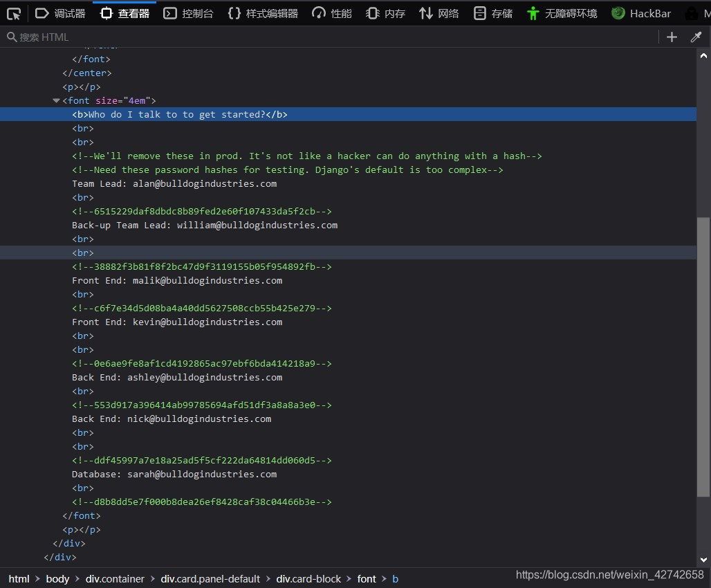711x588 pixels.
Task: Select Front End kevin@bulldogindustries.com text
Action: 177,322
